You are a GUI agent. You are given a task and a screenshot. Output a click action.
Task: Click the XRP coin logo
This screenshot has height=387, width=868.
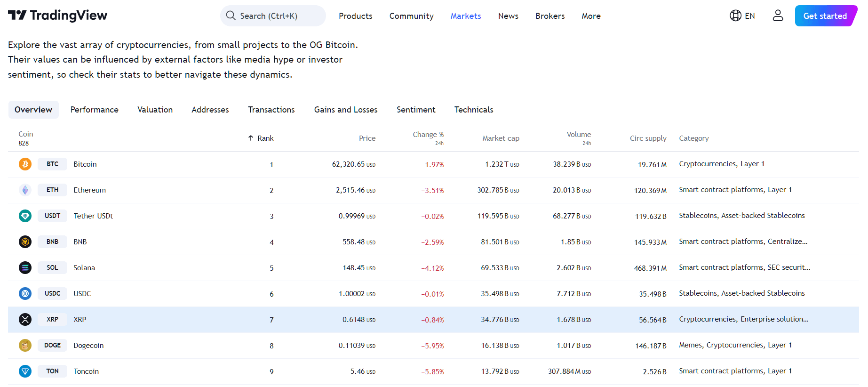[25, 319]
